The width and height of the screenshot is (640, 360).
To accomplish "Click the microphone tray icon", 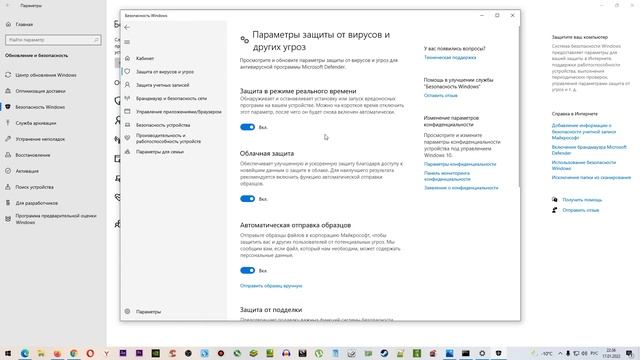I will tap(568, 353).
